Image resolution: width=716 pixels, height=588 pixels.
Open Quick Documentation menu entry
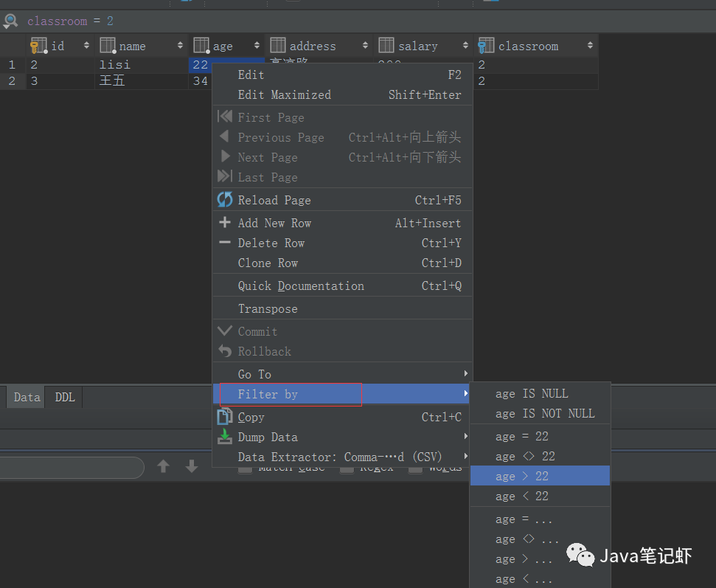pyautogui.click(x=342, y=286)
